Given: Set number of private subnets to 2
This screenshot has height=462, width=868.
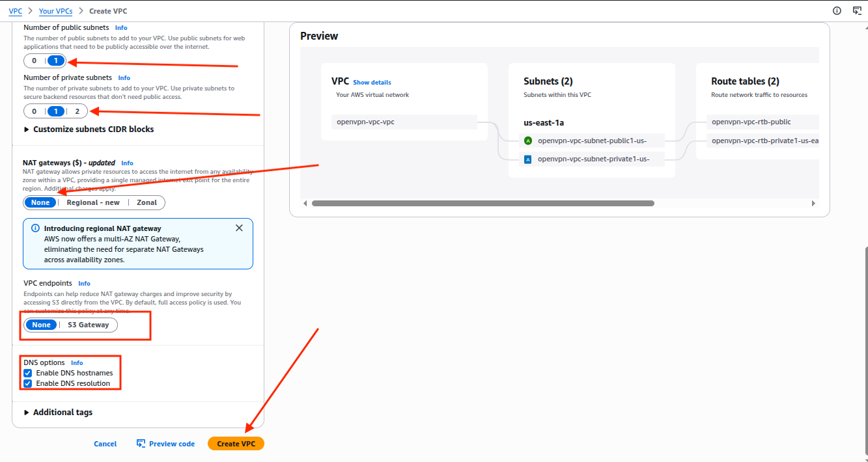Looking at the screenshot, I should point(77,111).
